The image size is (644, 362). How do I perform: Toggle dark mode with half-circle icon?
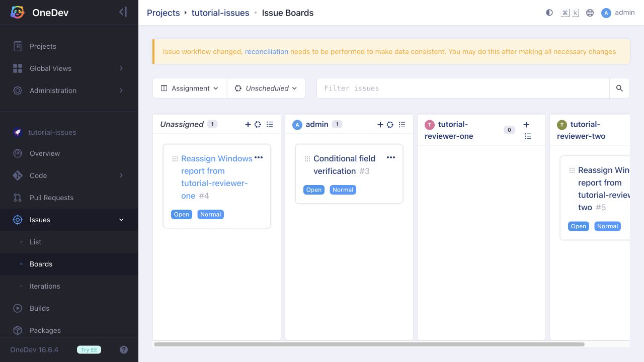point(549,13)
